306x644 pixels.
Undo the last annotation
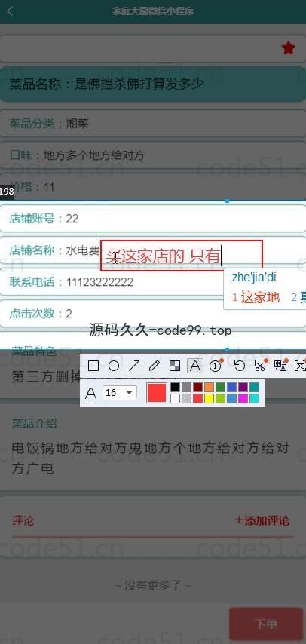(x=239, y=366)
